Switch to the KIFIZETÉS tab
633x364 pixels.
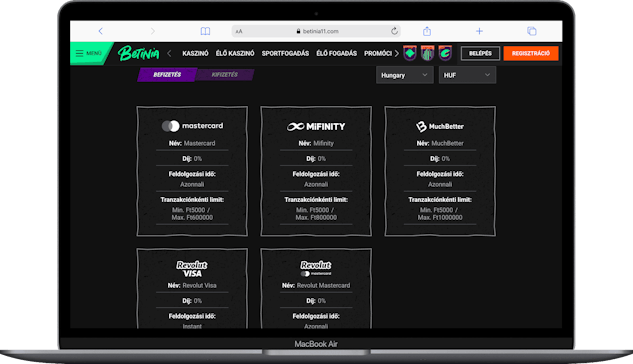[x=225, y=75]
